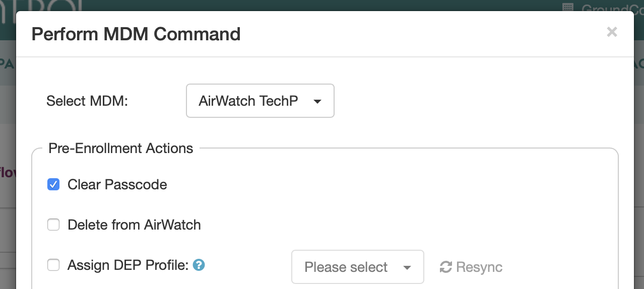
Task: Click the Resync button
Action: click(471, 267)
